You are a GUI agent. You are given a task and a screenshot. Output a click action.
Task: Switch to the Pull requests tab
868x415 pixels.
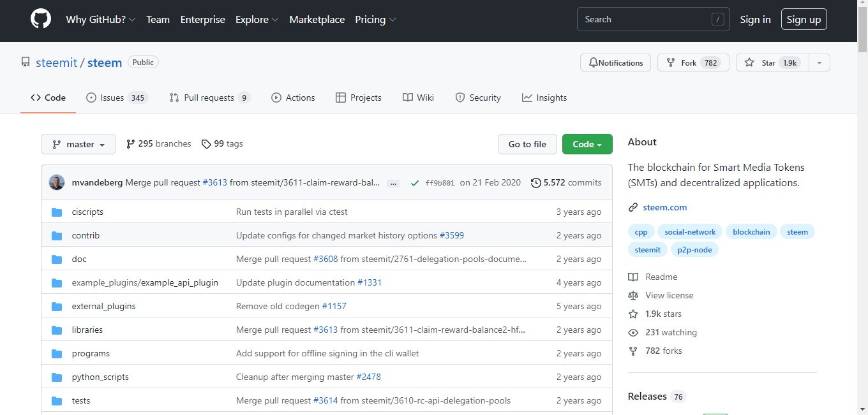click(209, 98)
